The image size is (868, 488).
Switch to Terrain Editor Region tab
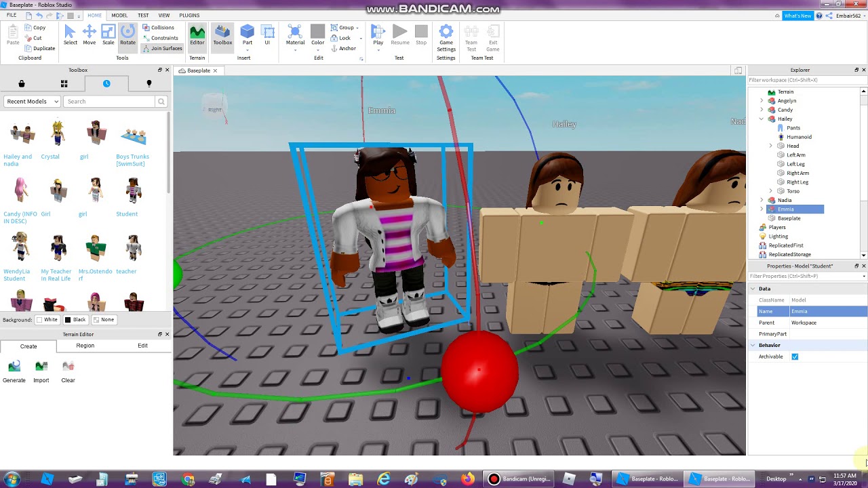click(85, 346)
